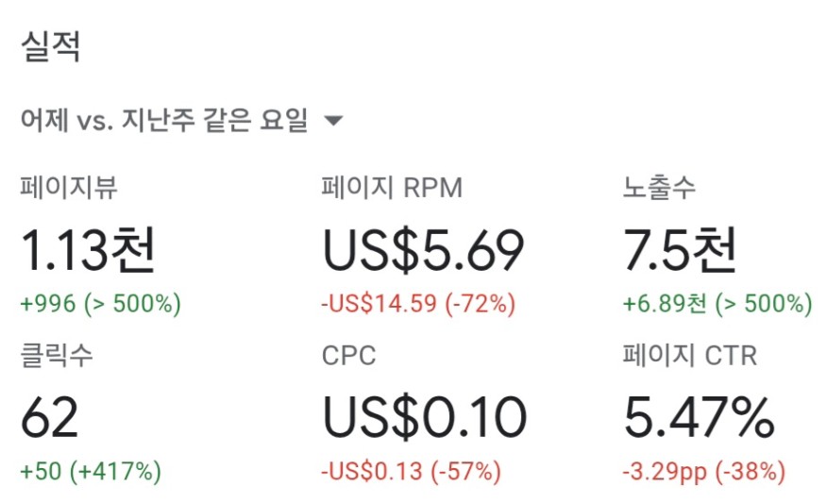Click the +6.89천 (> 500%) change text
This screenshot has width=827, height=504.
717,304
